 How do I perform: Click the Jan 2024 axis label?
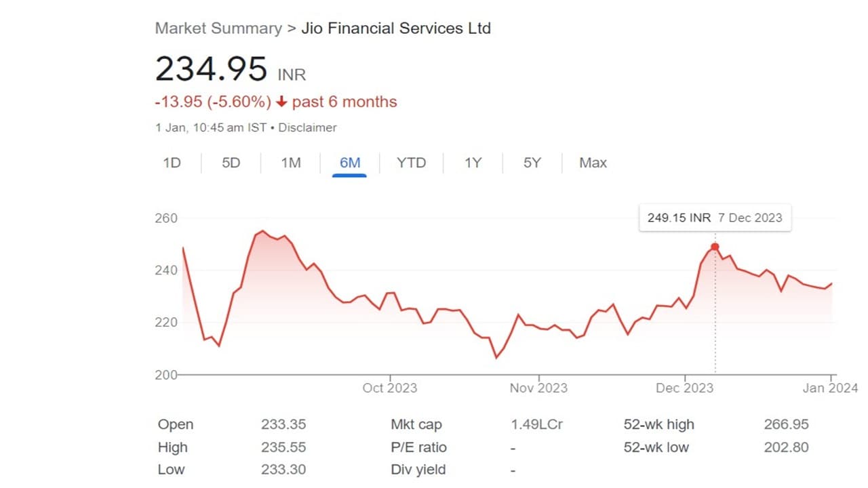click(x=829, y=388)
